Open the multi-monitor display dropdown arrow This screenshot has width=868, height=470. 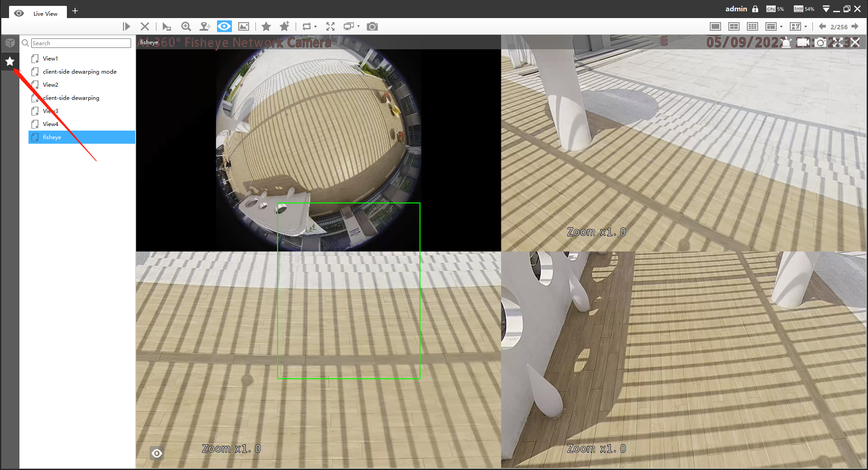pos(359,27)
